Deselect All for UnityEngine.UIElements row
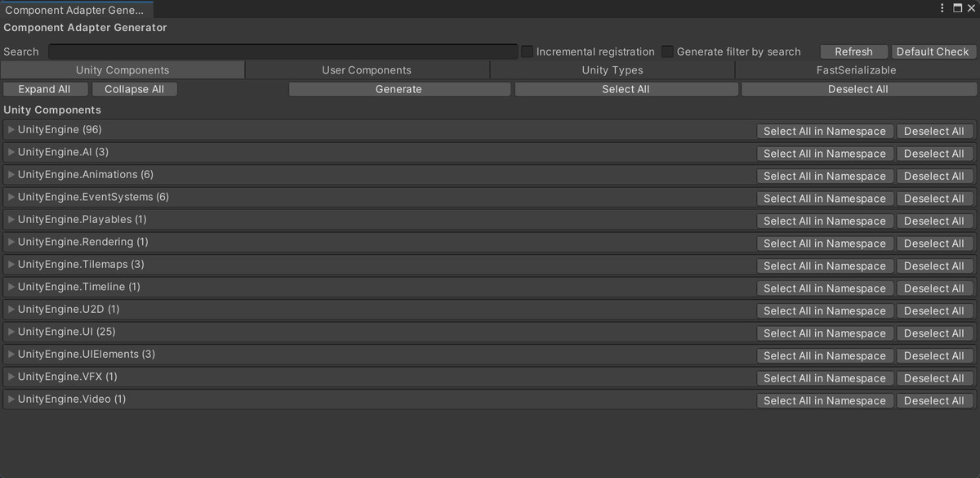Screen dimensions: 980x478 click(934, 355)
